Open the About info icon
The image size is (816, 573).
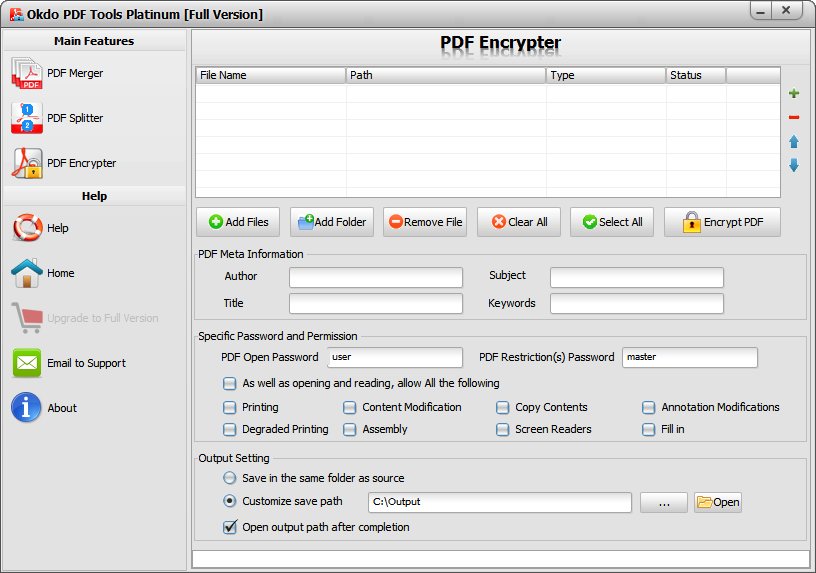click(x=26, y=407)
